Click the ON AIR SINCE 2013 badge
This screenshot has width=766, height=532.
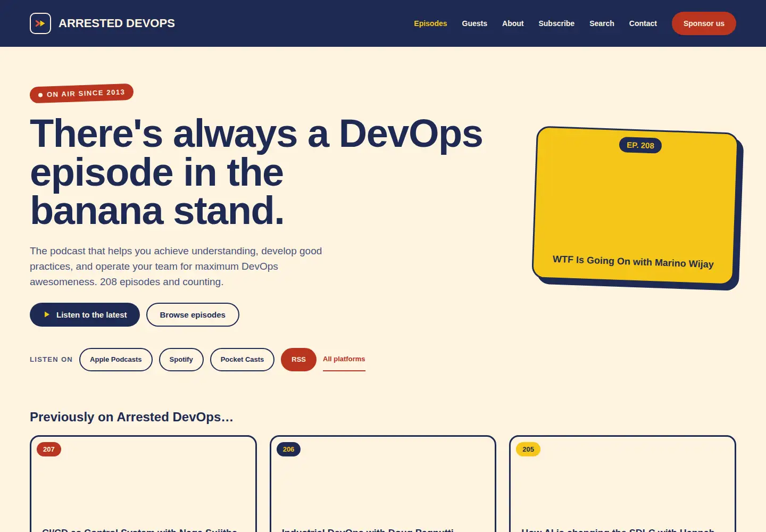81,93
